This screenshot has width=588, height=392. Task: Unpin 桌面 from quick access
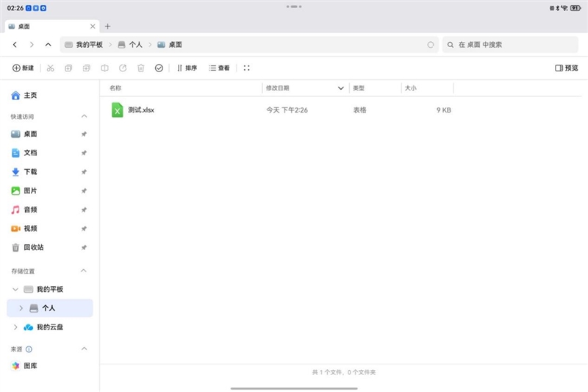[84, 135]
